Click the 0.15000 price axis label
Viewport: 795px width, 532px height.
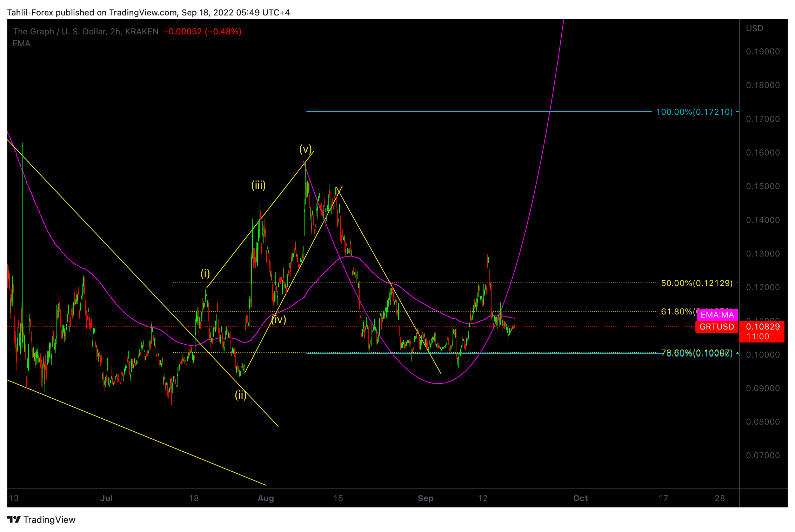coord(763,186)
